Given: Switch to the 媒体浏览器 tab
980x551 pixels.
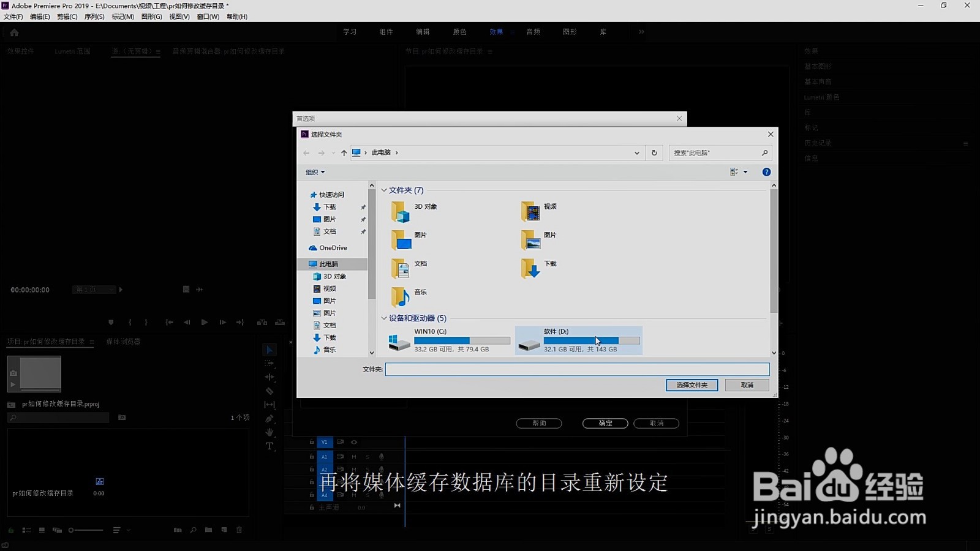Looking at the screenshot, I should 123,342.
